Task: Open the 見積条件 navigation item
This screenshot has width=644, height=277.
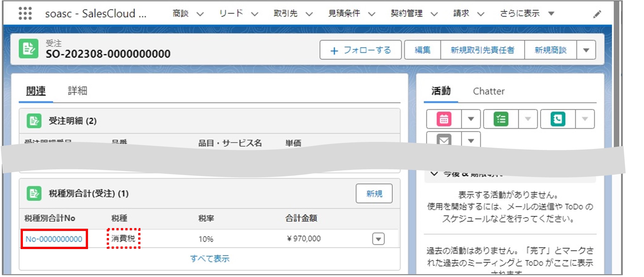Action: coord(344,13)
